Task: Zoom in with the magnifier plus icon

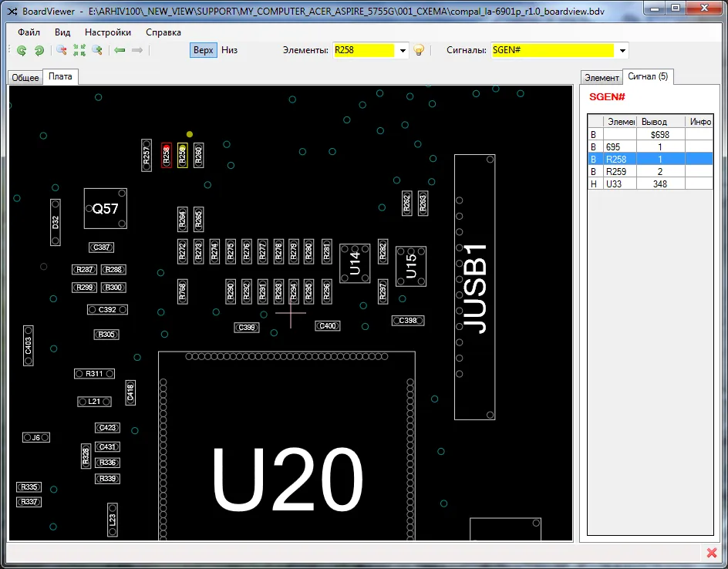Action: 97,50
